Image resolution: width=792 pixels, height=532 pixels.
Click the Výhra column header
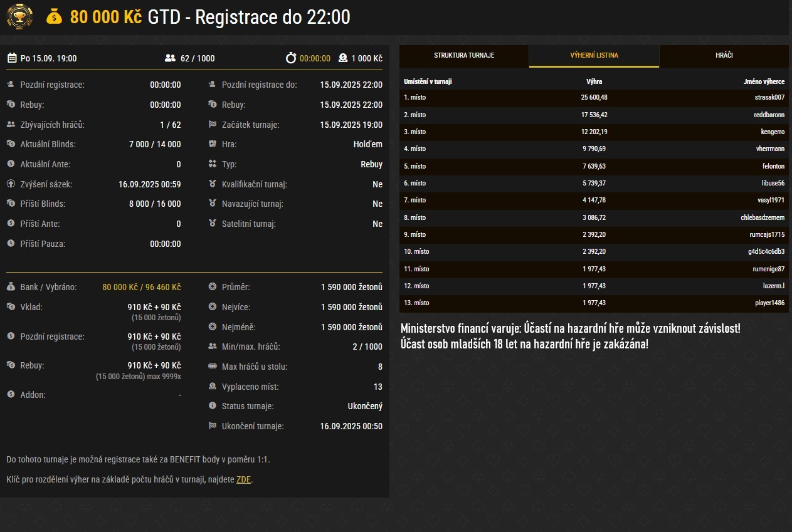(x=594, y=81)
